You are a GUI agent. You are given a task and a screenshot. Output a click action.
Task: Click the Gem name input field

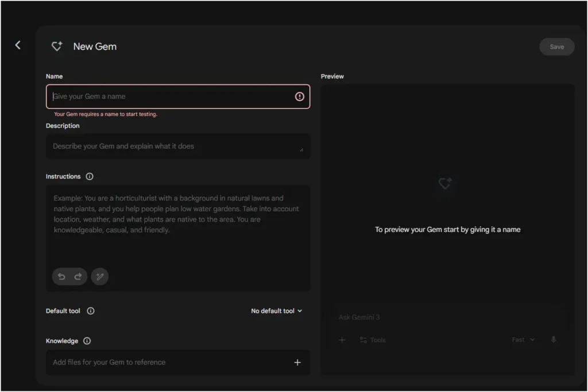coord(172,96)
